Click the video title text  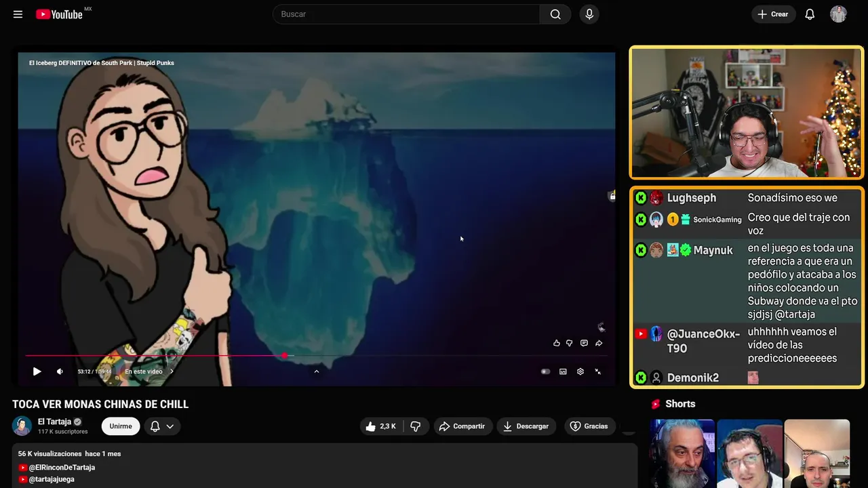click(x=100, y=405)
